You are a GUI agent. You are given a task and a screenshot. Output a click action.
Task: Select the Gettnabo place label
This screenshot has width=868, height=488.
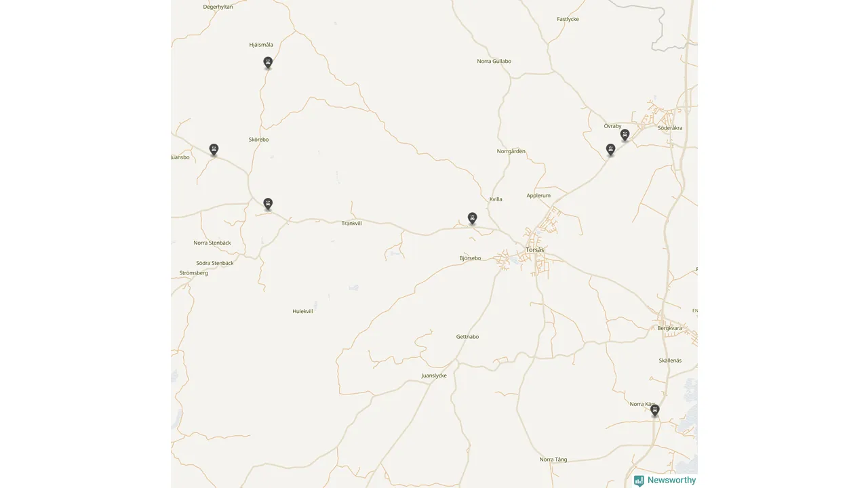pyautogui.click(x=467, y=336)
